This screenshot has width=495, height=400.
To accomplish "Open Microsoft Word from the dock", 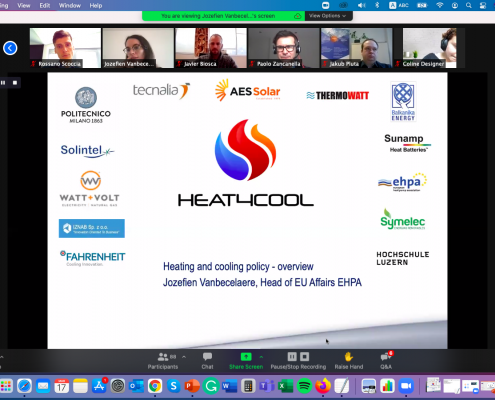I will coord(230,386).
